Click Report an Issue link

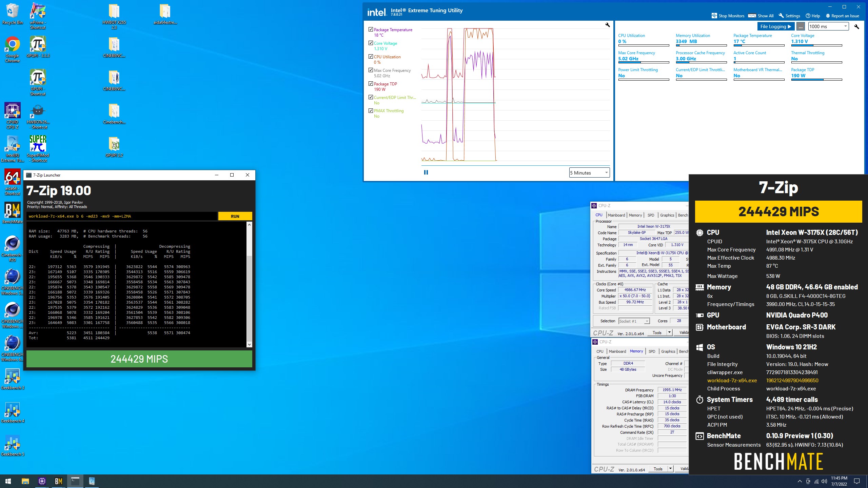[842, 16]
